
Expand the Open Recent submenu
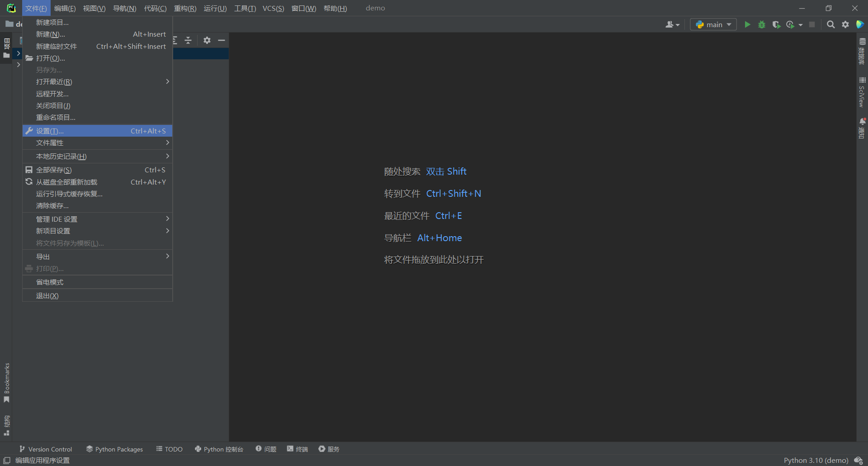(98, 82)
